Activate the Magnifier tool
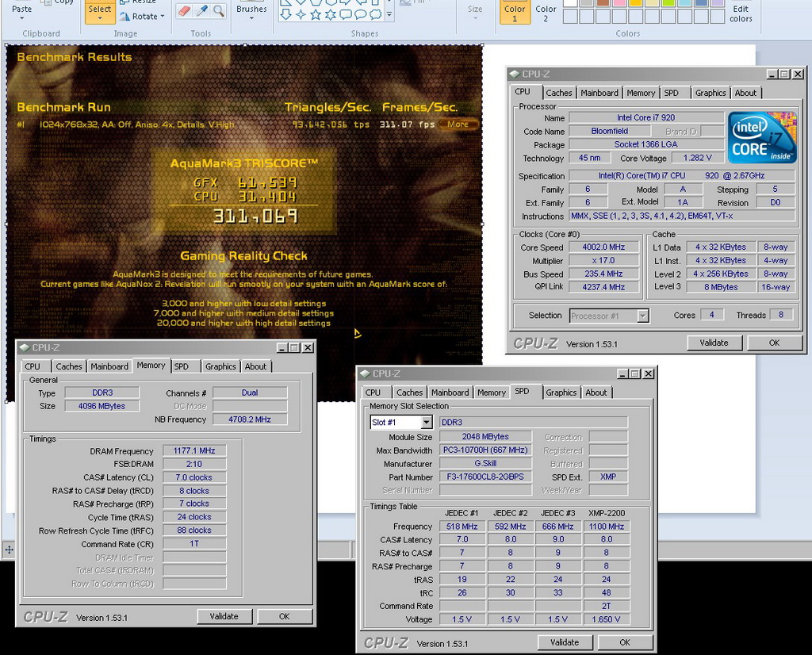The width and height of the screenshot is (812, 655). (x=219, y=11)
